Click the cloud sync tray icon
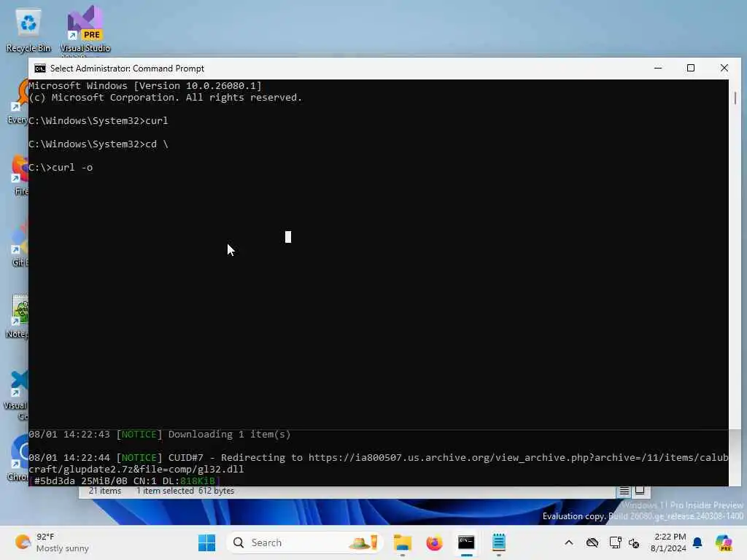Image resolution: width=747 pixels, height=560 pixels. (592, 542)
